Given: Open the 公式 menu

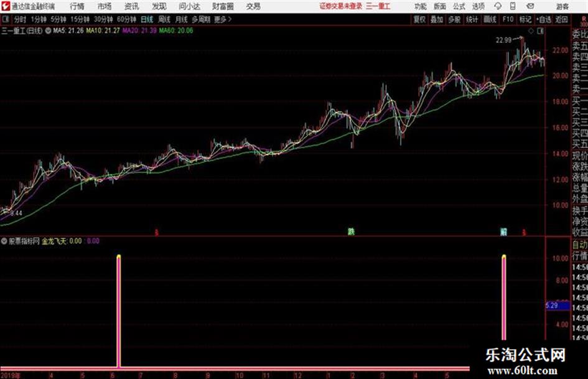Looking at the screenshot, I should 459,6.
